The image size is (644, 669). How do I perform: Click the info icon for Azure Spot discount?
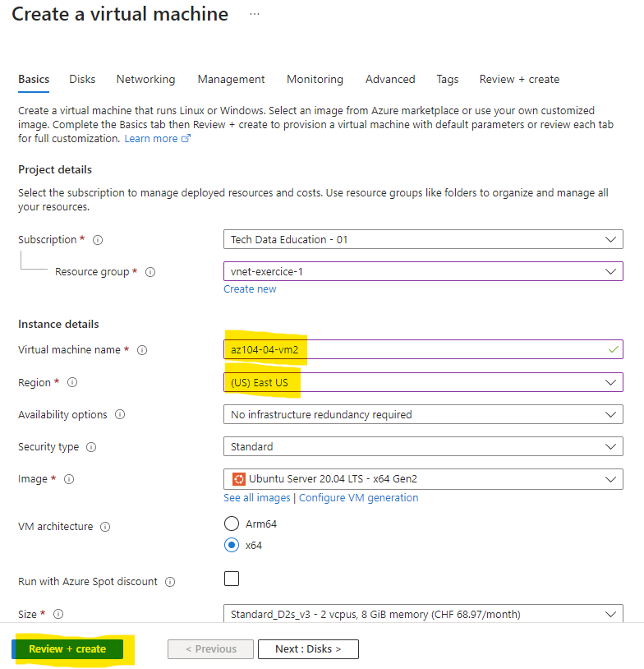170,582
